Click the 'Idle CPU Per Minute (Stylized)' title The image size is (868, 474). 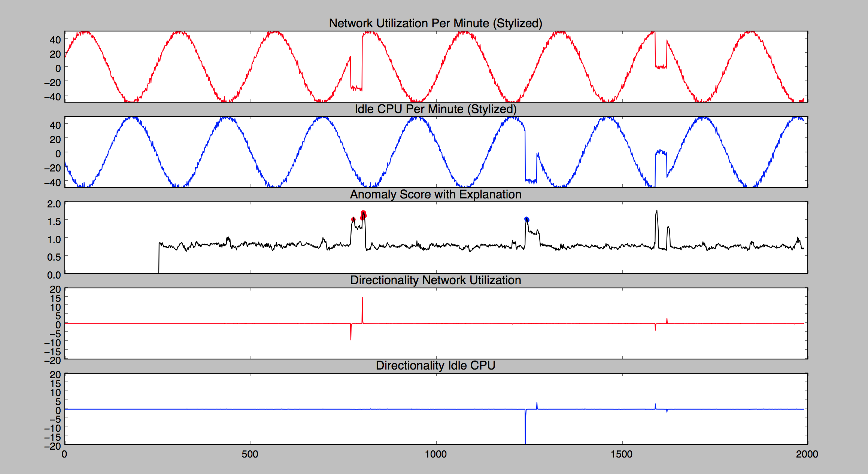click(435, 109)
